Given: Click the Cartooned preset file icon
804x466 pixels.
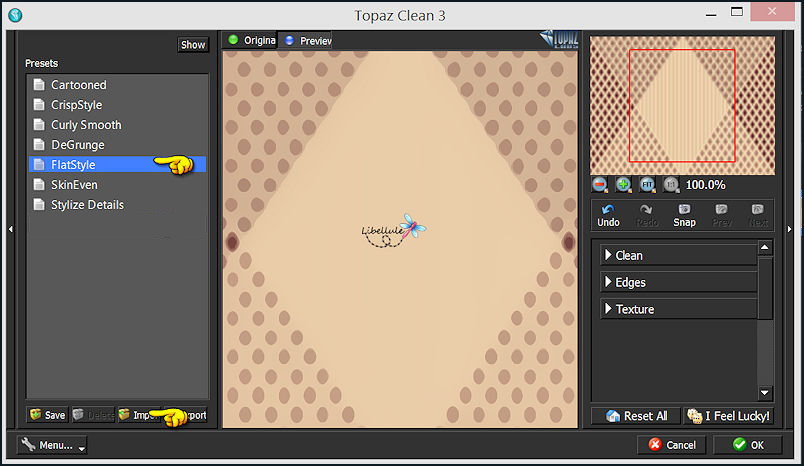Looking at the screenshot, I should click(x=39, y=85).
